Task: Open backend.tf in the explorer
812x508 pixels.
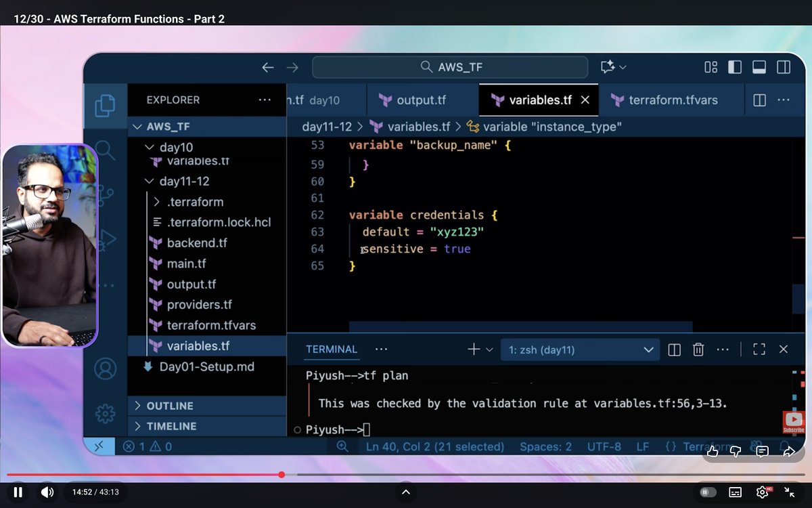Action: [207, 242]
